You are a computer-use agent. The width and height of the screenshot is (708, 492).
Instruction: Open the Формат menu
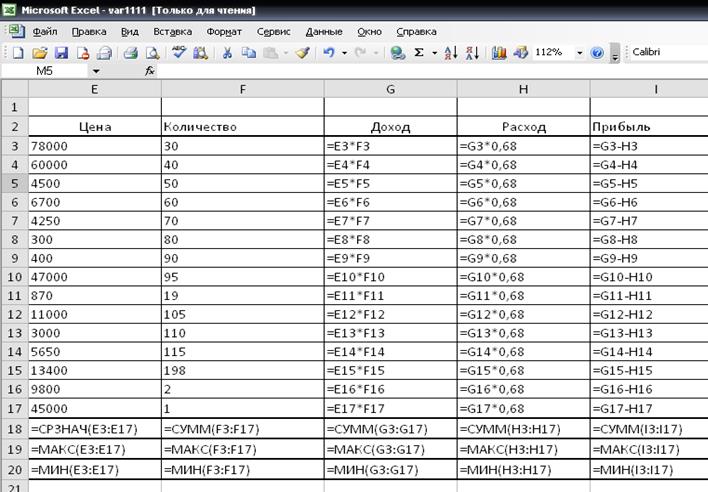(224, 32)
